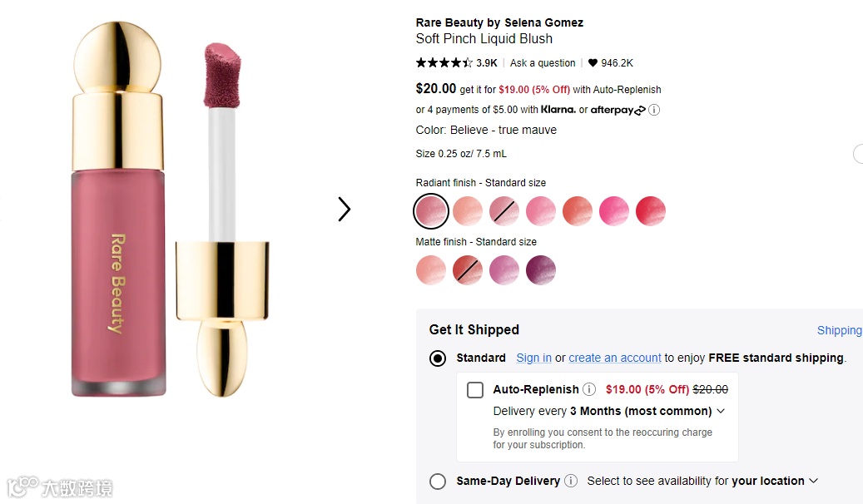Image resolution: width=863 pixels, height=504 pixels.
Task: Click the heart loves icon
Action: point(593,63)
